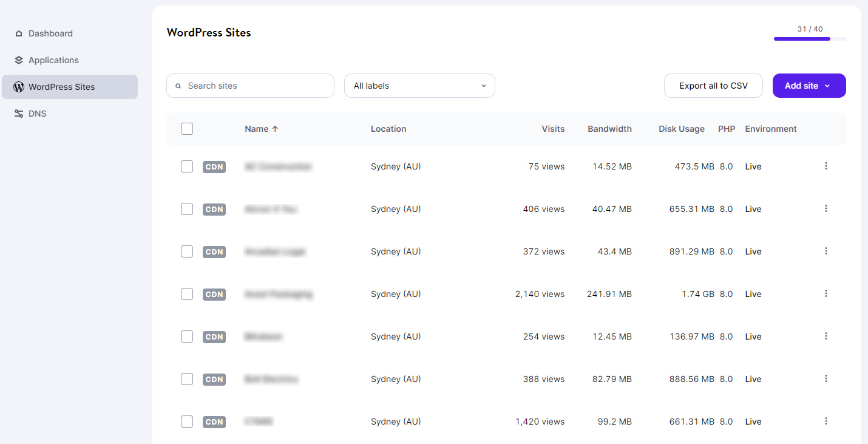Expand the All labels dropdown
The image size is (868, 444).
tap(419, 86)
